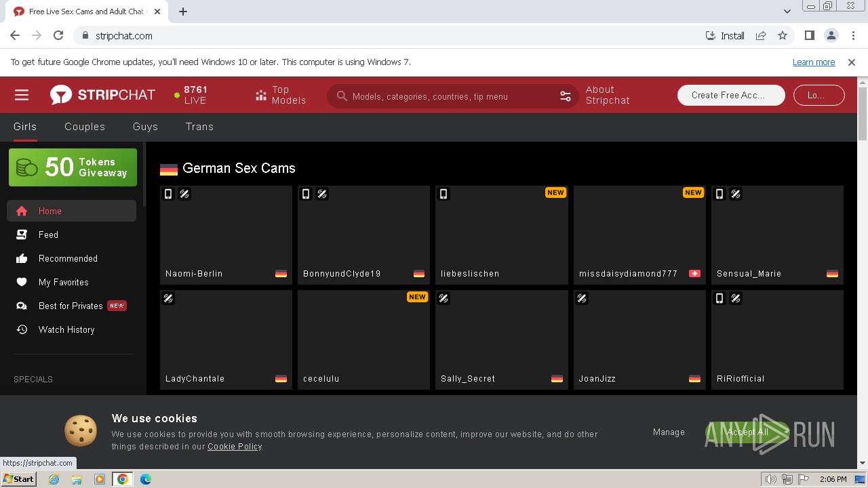Open the Cookie Policy link
Screen dimensions: 868x488
pyautogui.click(x=235, y=447)
